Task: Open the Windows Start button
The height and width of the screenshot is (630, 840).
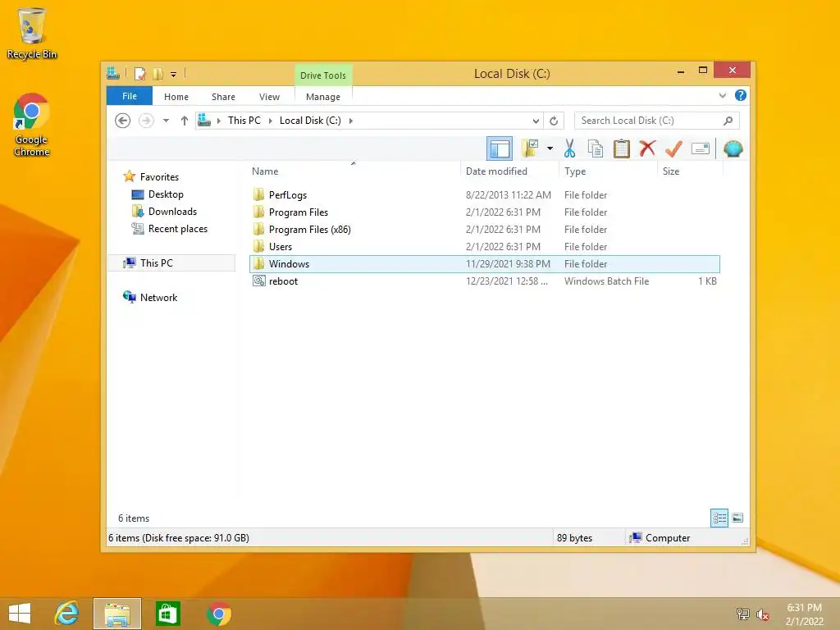Action: 20,614
